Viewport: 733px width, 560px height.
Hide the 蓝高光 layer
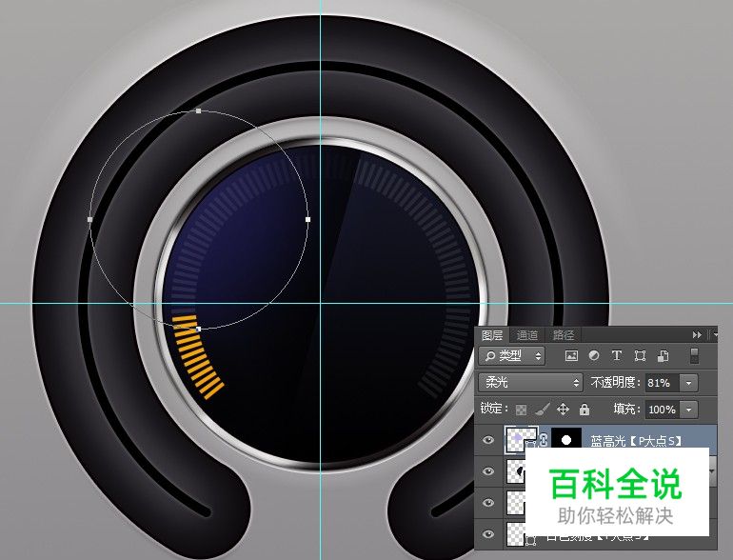tap(488, 440)
